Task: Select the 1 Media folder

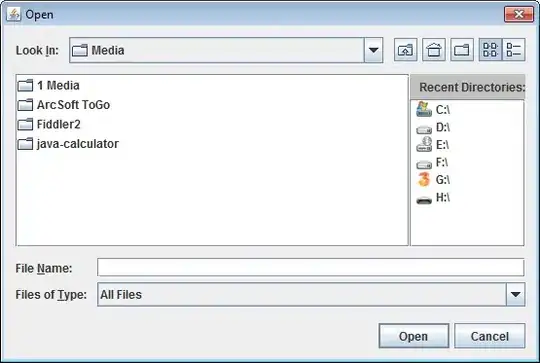Action: (49, 85)
